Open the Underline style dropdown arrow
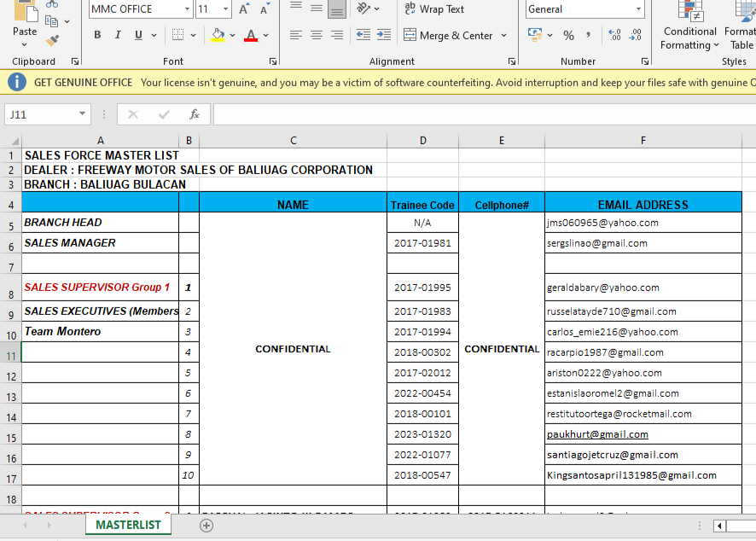Viewport: 756px width, 541px height. click(x=154, y=35)
